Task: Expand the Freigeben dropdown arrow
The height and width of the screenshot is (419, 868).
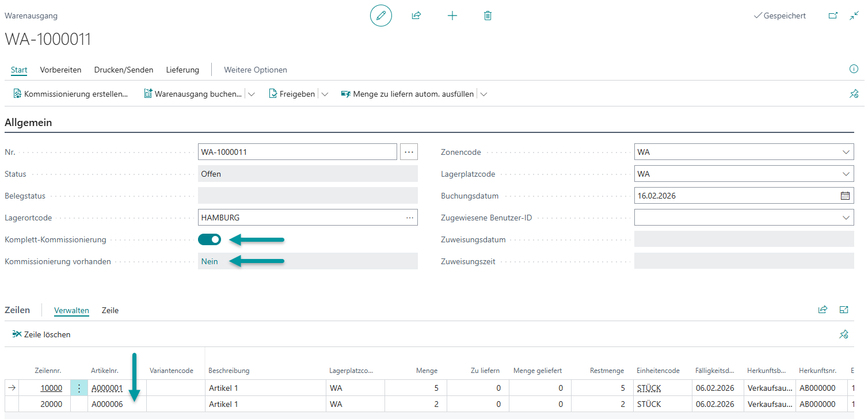Action: (325, 94)
